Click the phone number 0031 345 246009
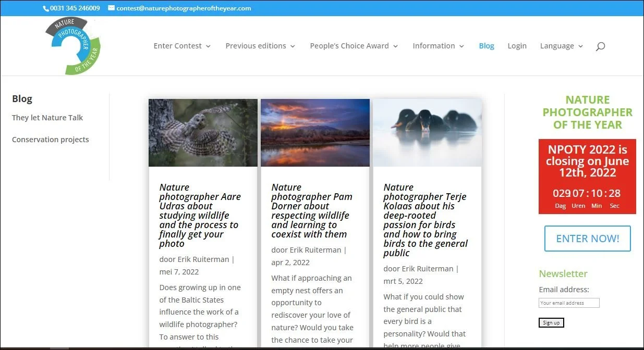This screenshot has width=644, height=350. pyautogui.click(x=75, y=8)
